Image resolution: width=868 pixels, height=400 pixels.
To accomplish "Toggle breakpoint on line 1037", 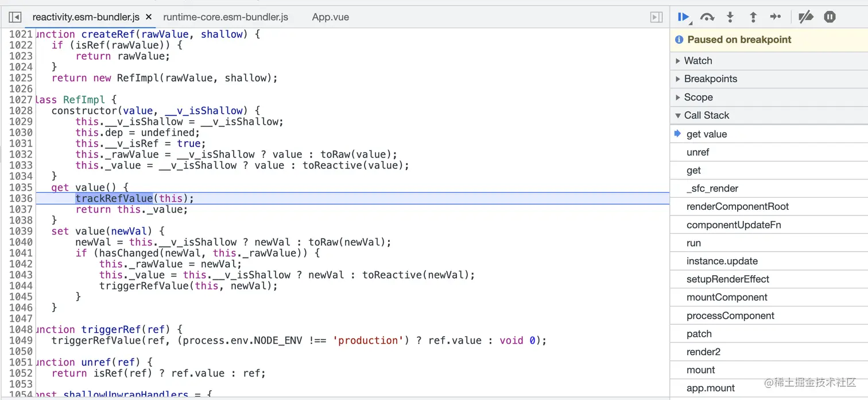I will (x=21, y=209).
